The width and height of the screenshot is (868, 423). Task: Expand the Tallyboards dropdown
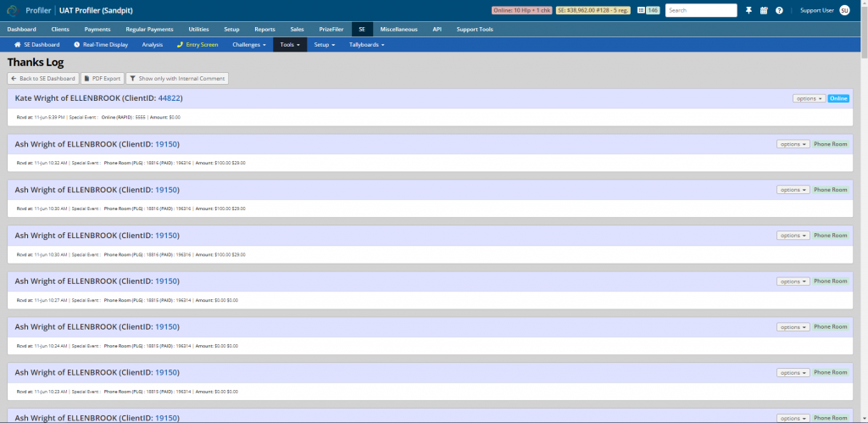(x=366, y=45)
